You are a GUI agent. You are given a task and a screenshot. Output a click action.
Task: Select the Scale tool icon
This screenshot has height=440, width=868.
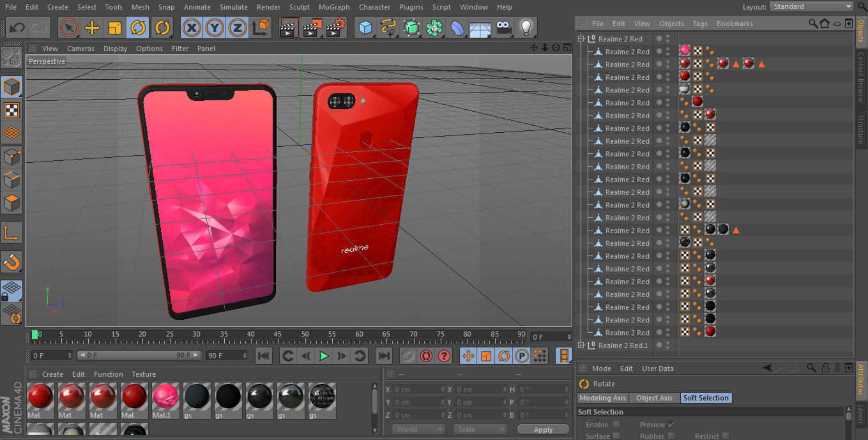115,28
